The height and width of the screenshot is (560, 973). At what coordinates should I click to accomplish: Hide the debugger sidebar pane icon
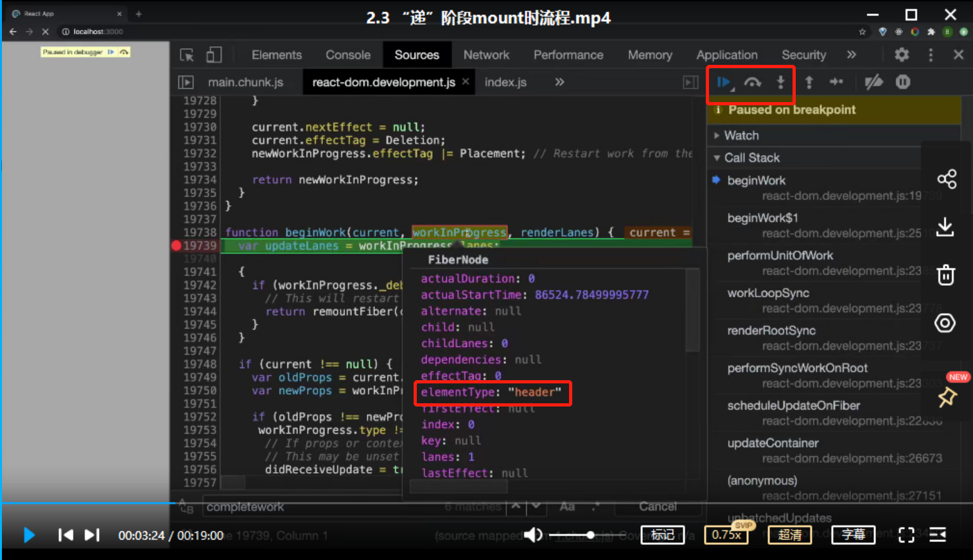(690, 82)
